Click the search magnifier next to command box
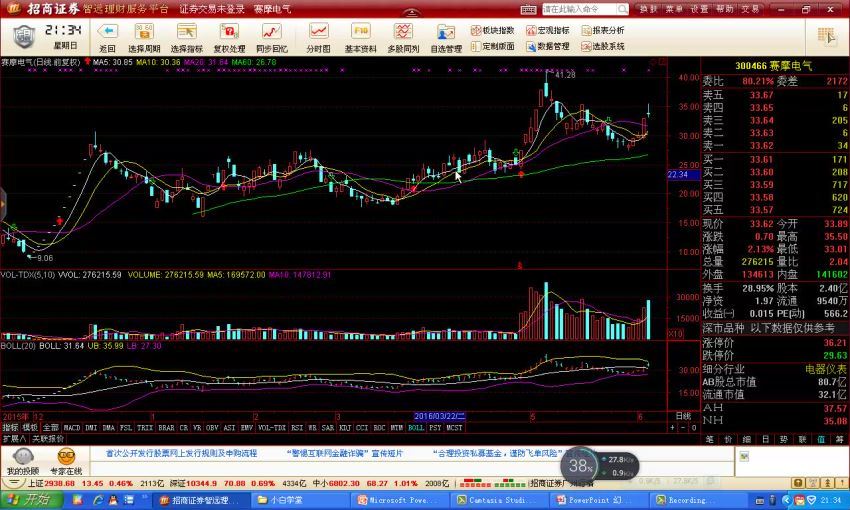 (x=622, y=9)
